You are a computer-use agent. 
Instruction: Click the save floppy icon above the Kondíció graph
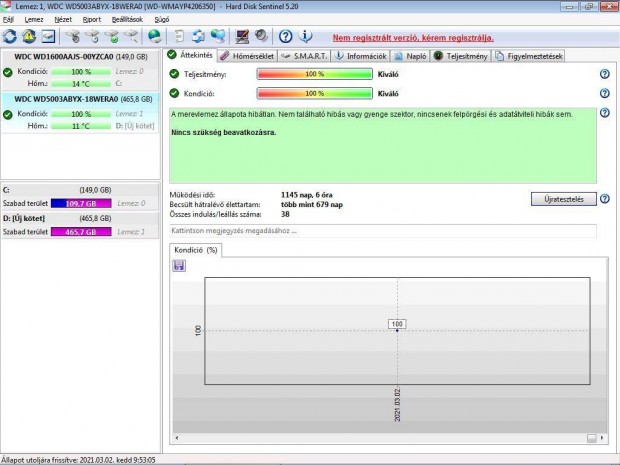[x=179, y=266]
